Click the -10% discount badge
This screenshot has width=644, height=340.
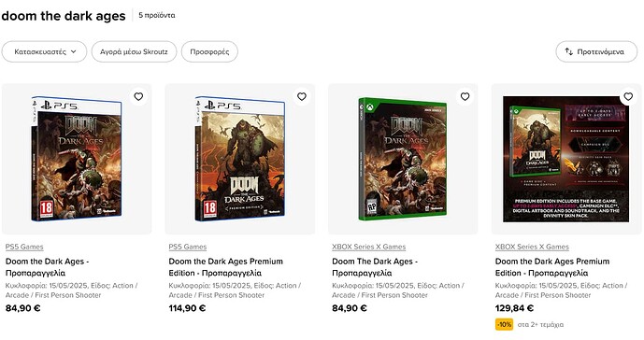coord(504,324)
